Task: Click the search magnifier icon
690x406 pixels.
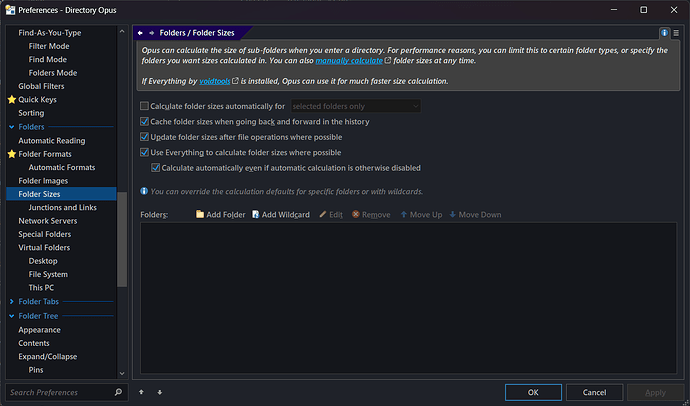Action: click(118, 392)
